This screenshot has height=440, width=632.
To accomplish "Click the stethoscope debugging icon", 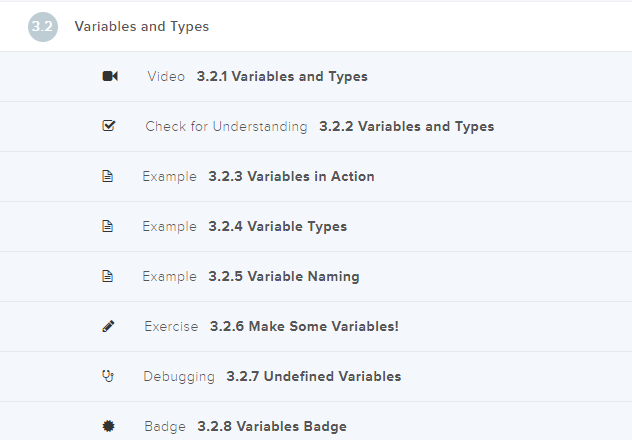I will tap(109, 377).
